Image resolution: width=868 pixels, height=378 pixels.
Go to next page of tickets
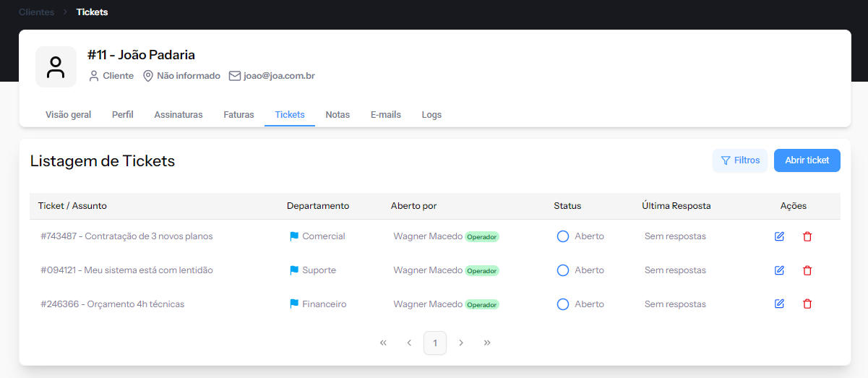pyautogui.click(x=461, y=343)
